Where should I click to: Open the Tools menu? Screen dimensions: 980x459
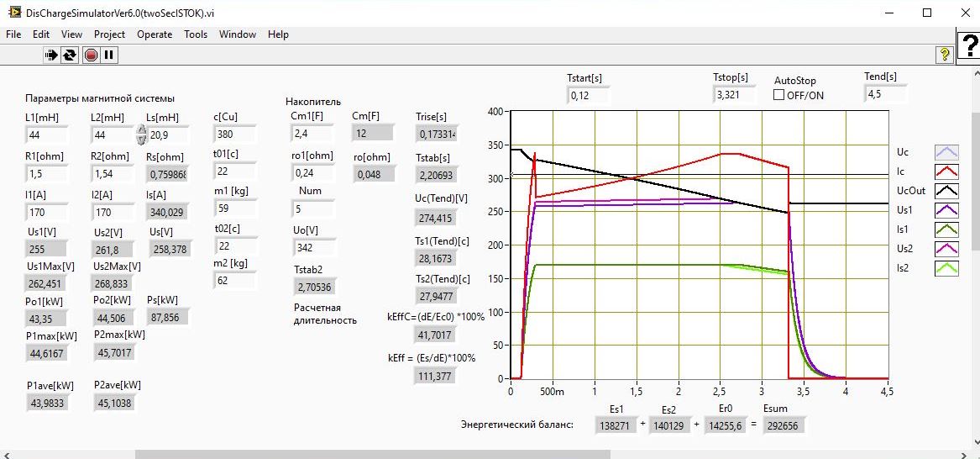196,34
